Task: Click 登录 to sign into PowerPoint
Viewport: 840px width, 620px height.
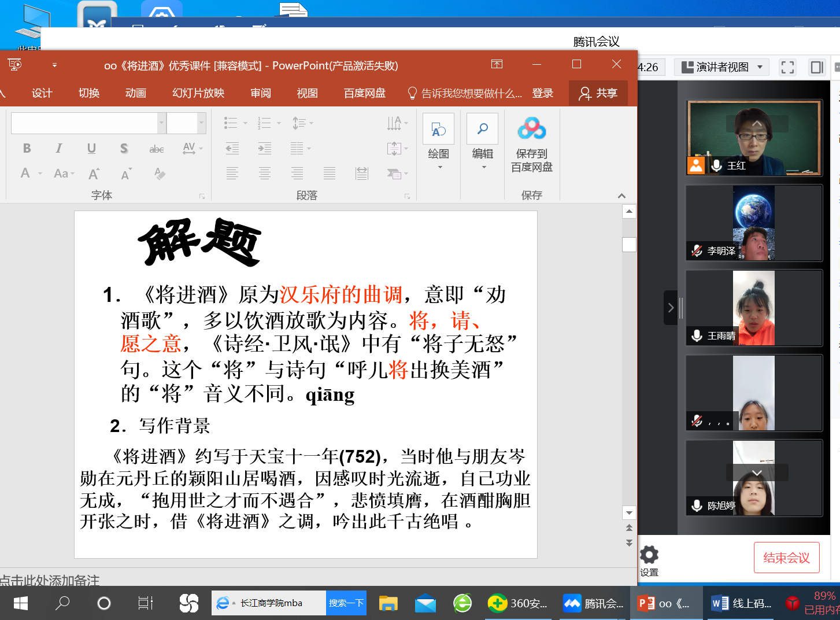Action: pyautogui.click(x=542, y=93)
